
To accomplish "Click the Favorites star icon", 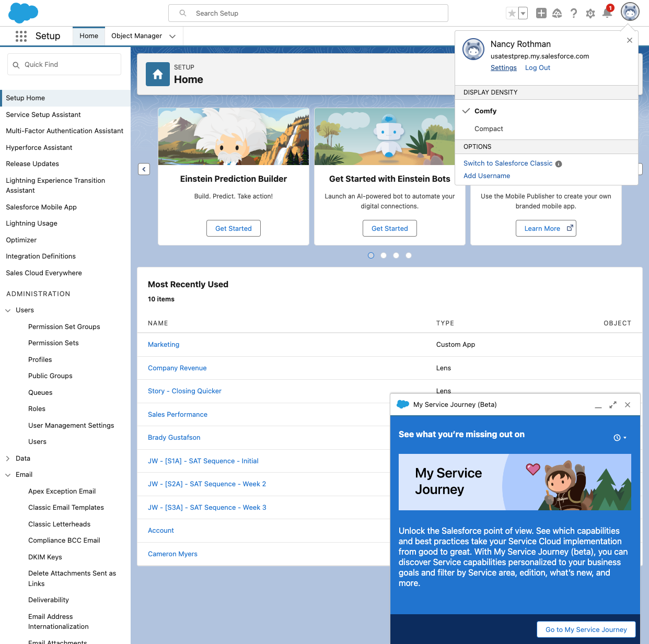I will pyautogui.click(x=512, y=13).
